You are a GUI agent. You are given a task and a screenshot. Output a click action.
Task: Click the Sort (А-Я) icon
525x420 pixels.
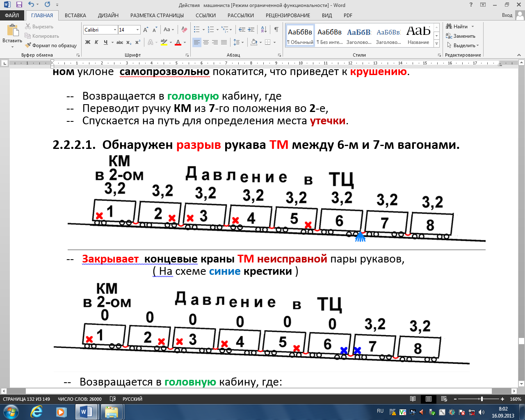pos(264,30)
